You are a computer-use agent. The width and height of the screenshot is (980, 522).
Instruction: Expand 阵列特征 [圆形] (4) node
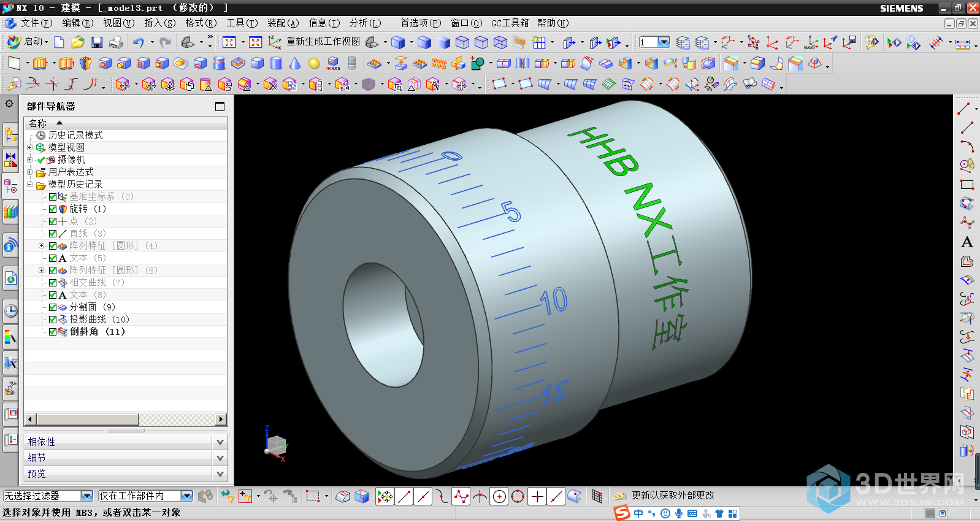click(x=41, y=245)
